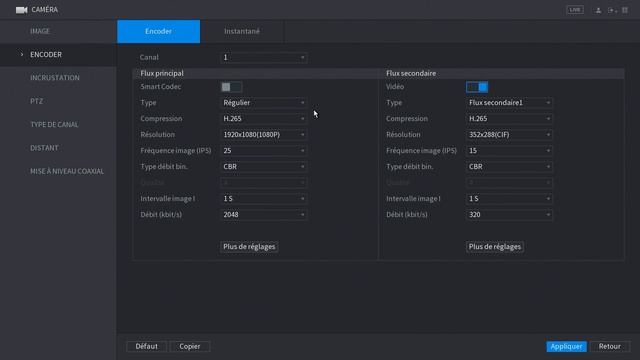Open the Débit dropdown showing 320
Image resolution: width=640 pixels, height=360 pixels.
click(509, 215)
